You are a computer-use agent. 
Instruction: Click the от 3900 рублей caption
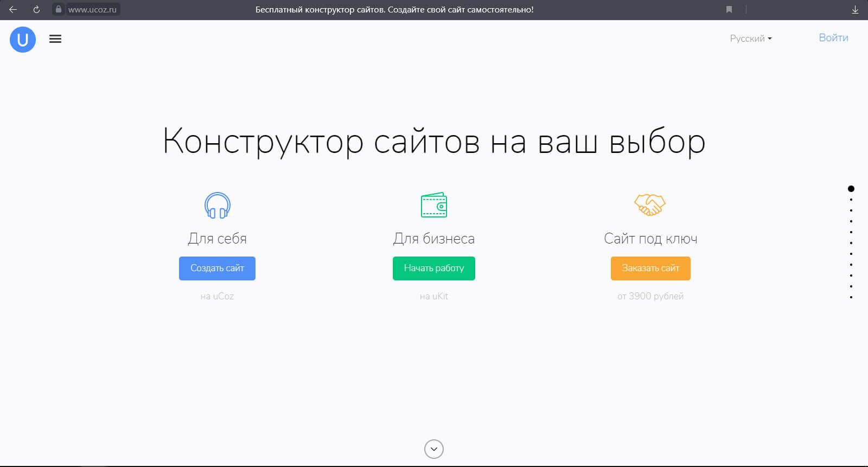[650, 296]
